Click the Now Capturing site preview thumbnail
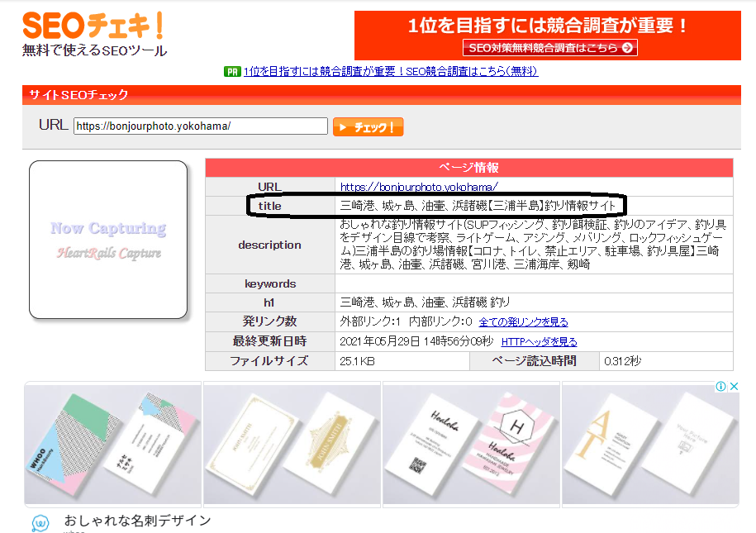This screenshot has height=533, width=756. pos(107,238)
